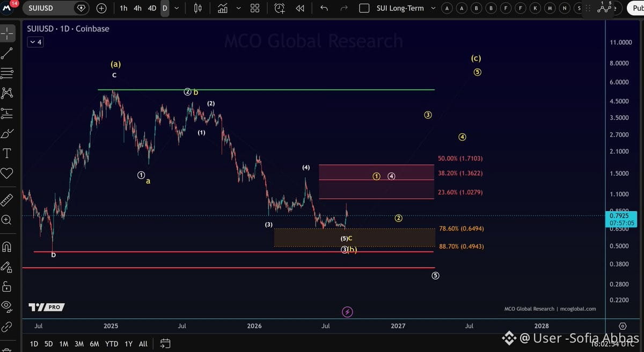Expand the timeframe interval dropdown

177,8
